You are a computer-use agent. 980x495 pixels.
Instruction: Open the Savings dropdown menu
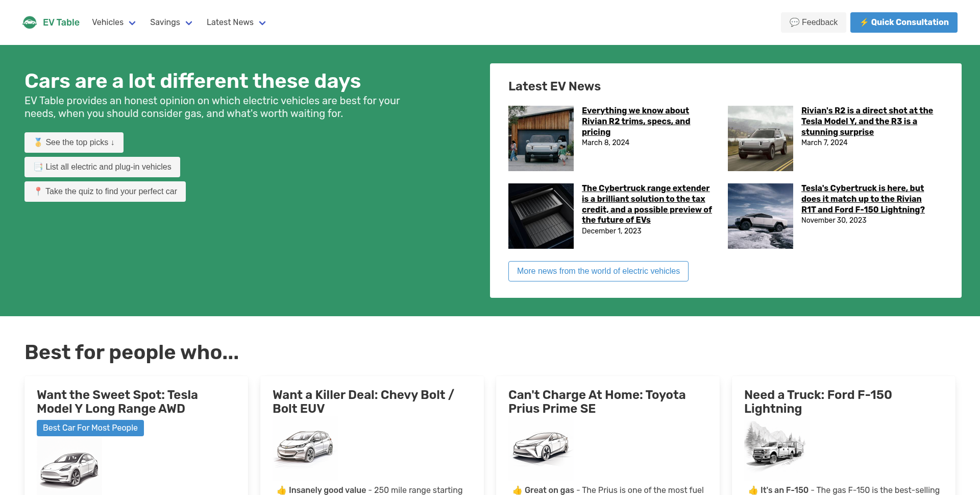coord(170,22)
